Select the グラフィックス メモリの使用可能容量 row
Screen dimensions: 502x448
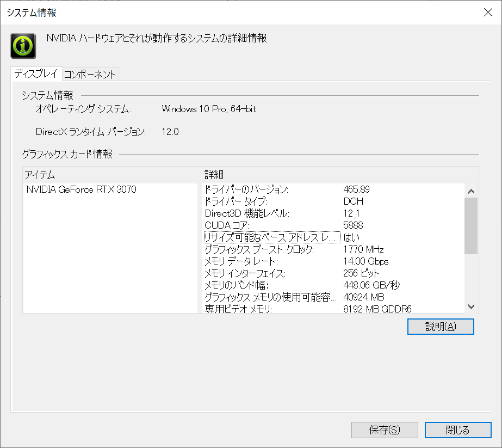pos(334,297)
